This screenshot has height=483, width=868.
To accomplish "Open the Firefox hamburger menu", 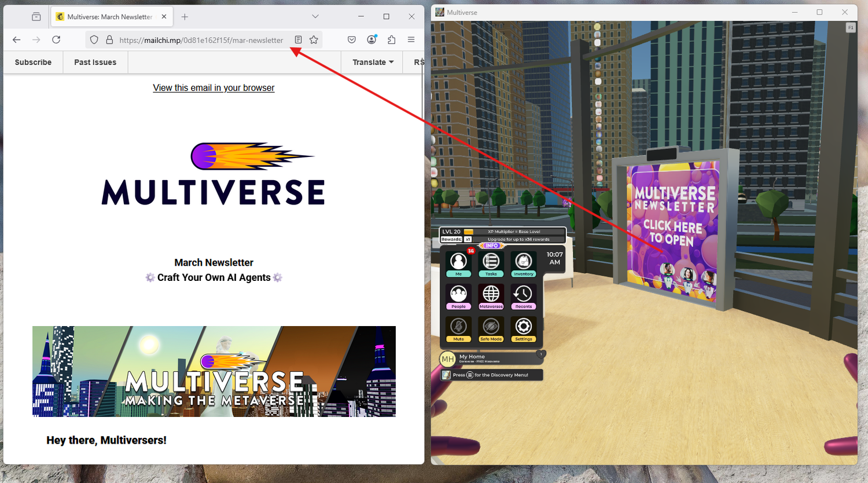I will pos(411,39).
